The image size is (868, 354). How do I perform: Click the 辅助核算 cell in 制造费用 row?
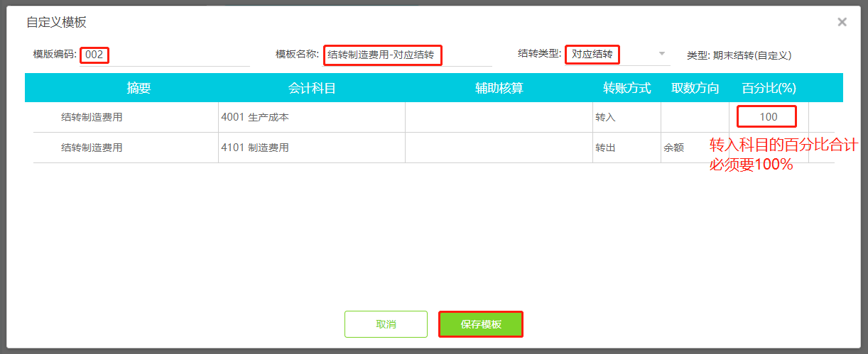(499, 148)
